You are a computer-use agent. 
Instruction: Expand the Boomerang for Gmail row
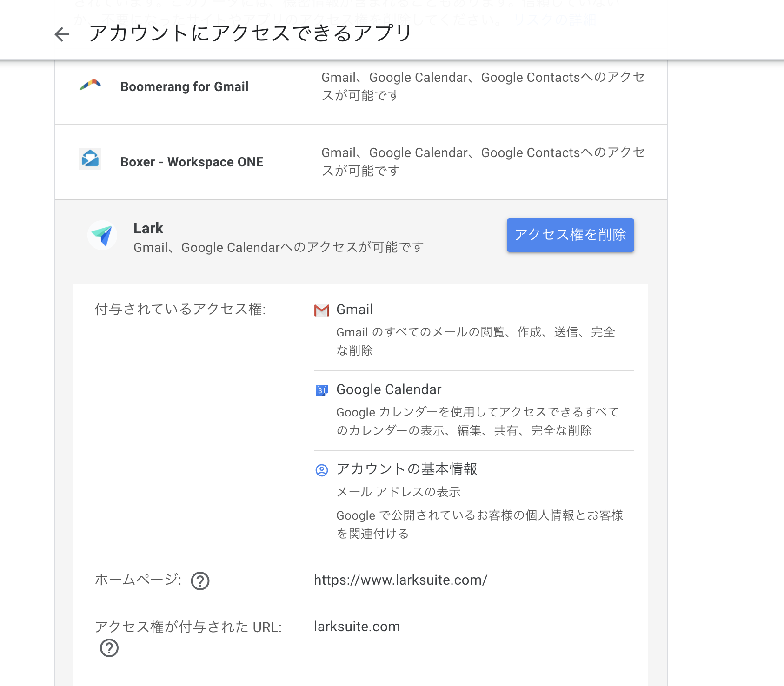[x=184, y=87]
